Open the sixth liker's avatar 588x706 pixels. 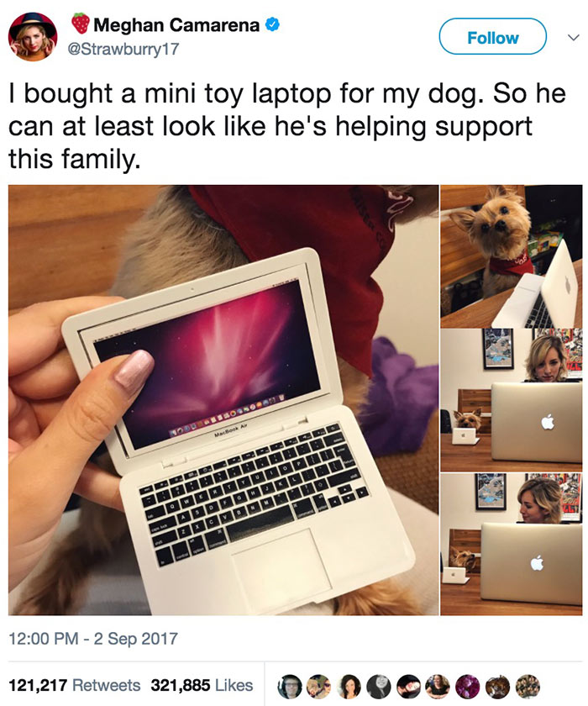(438, 686)
